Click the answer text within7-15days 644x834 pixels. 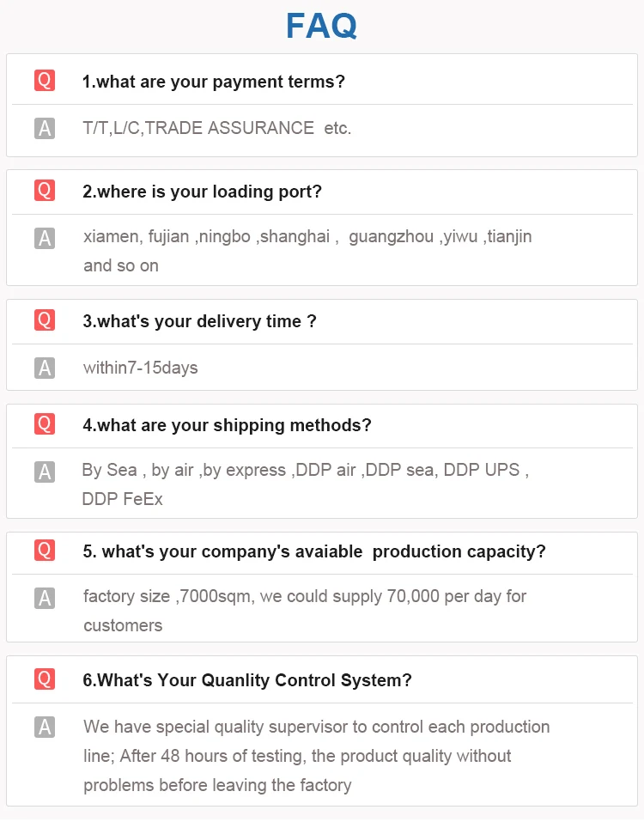click(141, 368)
